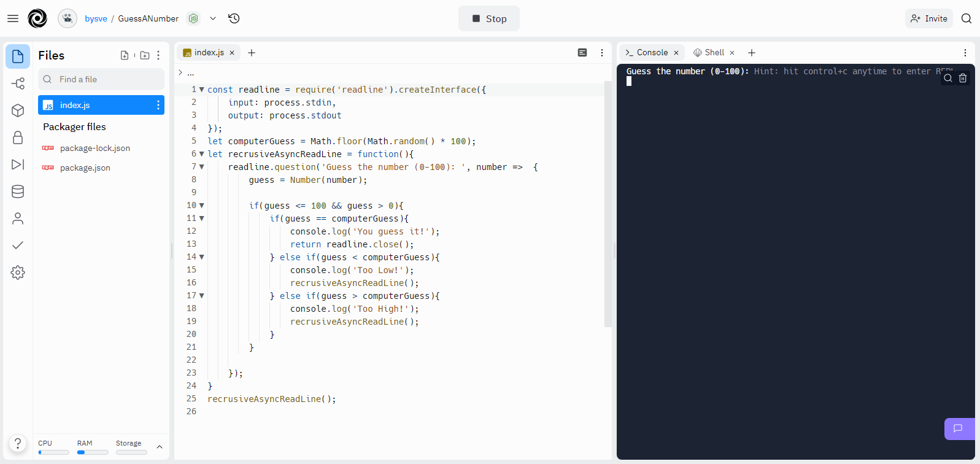The image size is (980, 464).
Task: Clear console with trash icon
Action: (x=963, y=78)
